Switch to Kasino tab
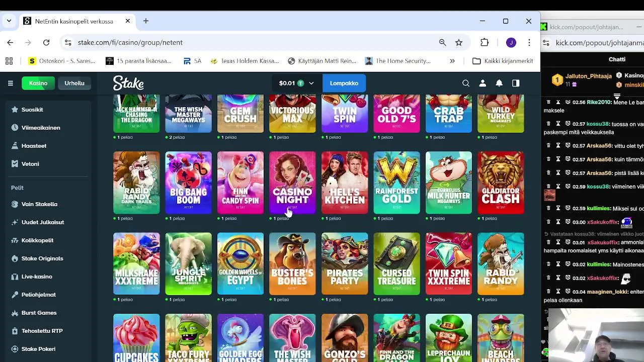644x362 pixels. [38, 83]
